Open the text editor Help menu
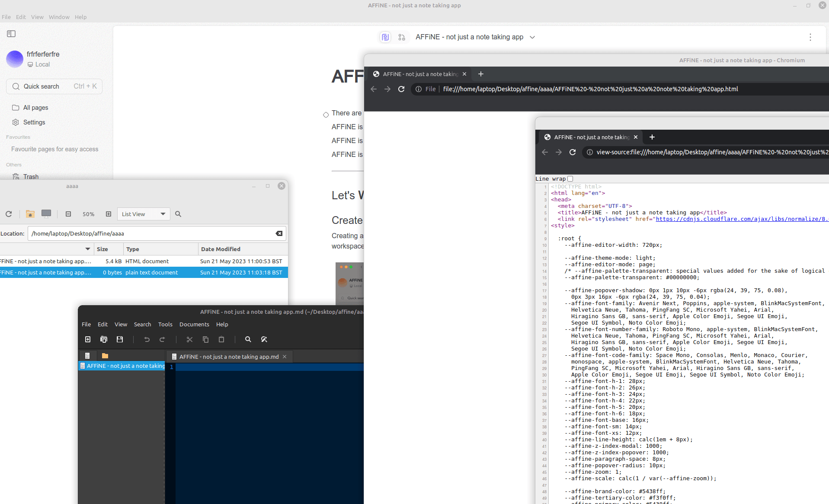This screenshot has height=504, width=829. click(x=222, y=324)
